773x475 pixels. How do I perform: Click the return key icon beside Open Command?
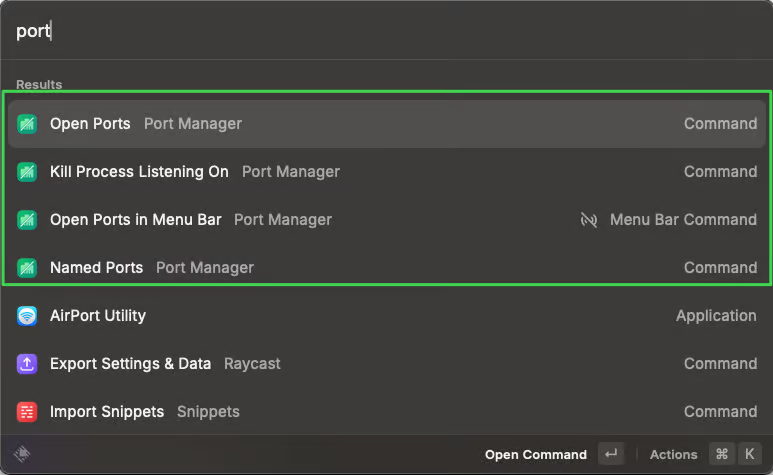click(x=611, y=454)
